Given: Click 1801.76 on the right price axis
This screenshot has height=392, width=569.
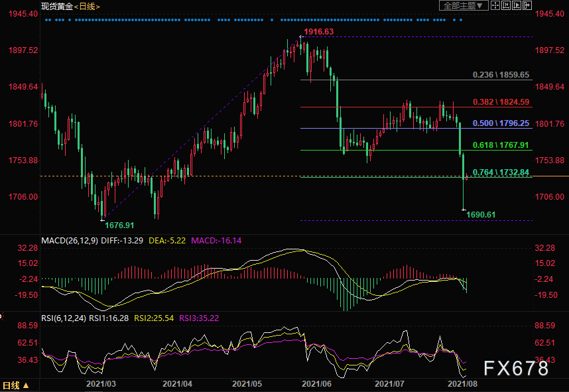Looking at the screenshot, I should 550,124.
